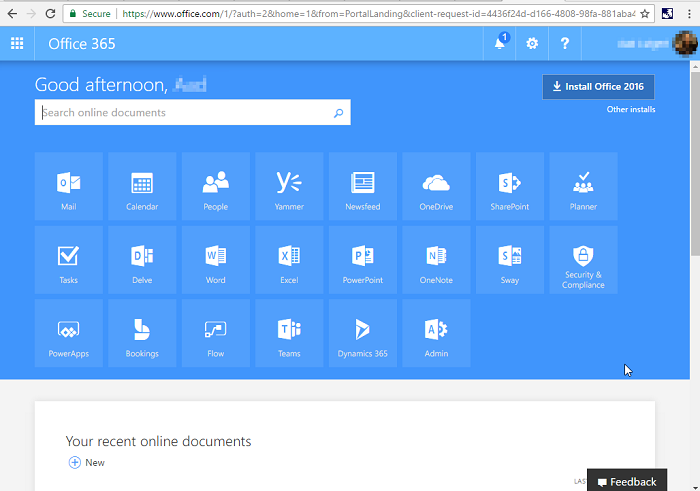700x491 pixels.
Task: Click the browser forward arrow
Action: (x=31, y=14)
